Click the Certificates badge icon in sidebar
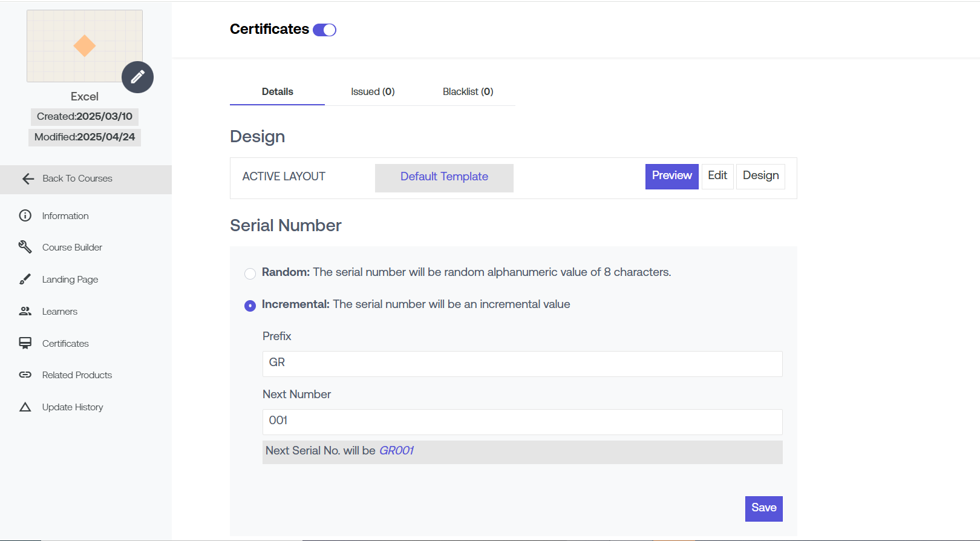Image resolution: width=980 pixels, height=541 pixels. pos(25,343)
